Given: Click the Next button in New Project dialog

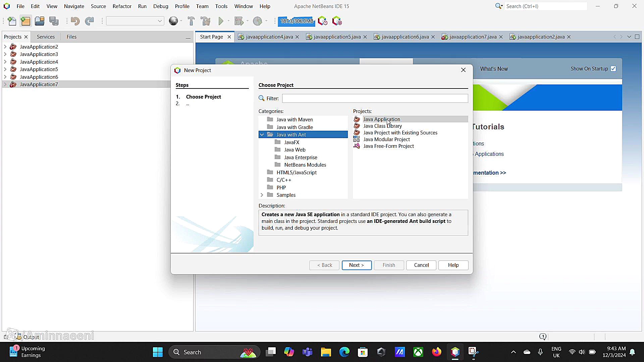Looking at the screenshot, I should pyautogui.click(x=357, y=265).
